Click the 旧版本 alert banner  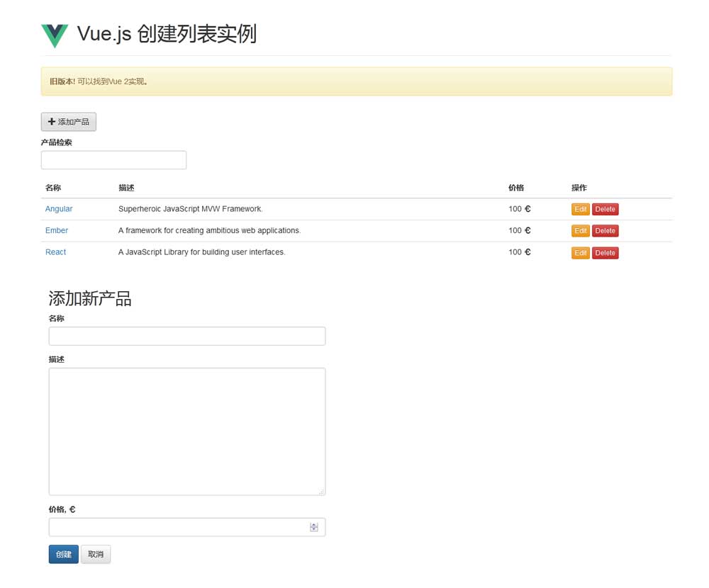pos(356,81)
